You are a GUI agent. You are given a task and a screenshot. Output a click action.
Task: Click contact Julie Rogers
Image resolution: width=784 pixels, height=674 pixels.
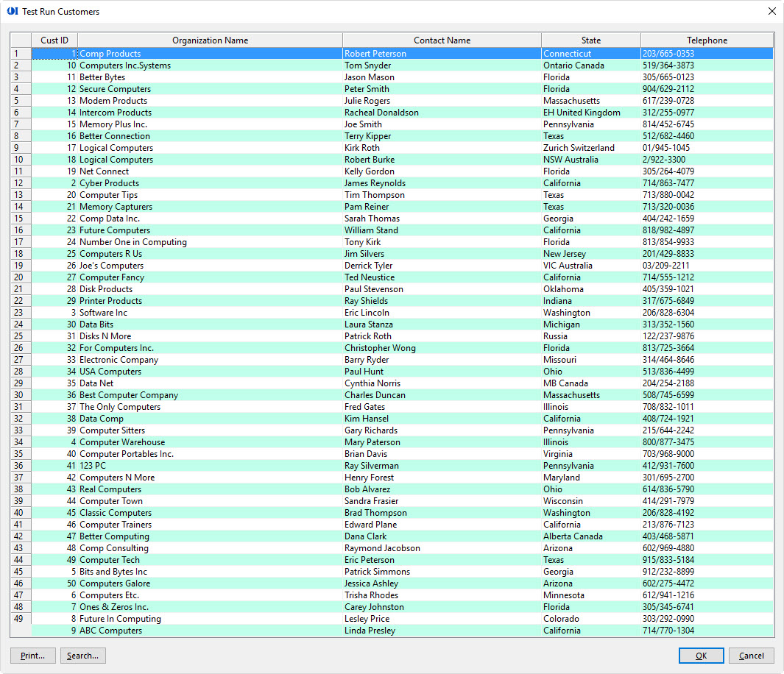pos(442,100)
